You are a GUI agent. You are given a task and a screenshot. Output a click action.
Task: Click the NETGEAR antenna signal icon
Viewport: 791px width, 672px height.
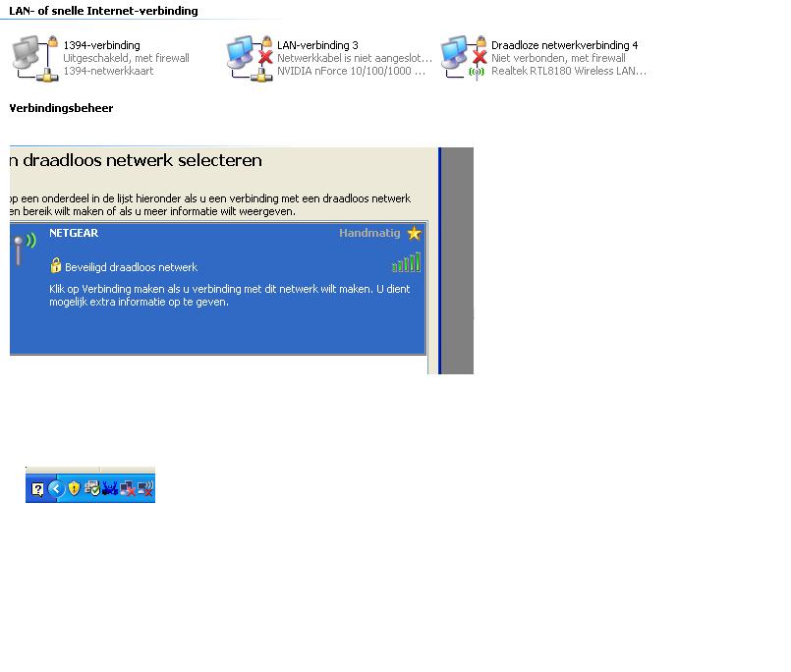coord(25,249)
